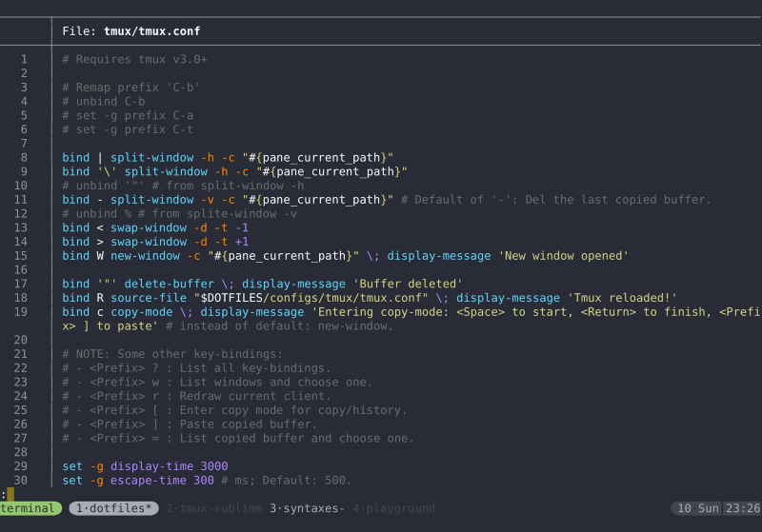The height and width of the screenshot is (532, 762).
Task: Click the line '# Remap prefix C-b'
Action: [x=130, y=88]
